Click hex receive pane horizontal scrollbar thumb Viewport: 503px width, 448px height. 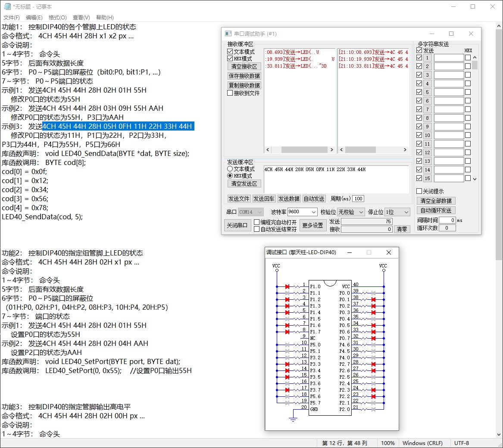[x=361, y=150]
